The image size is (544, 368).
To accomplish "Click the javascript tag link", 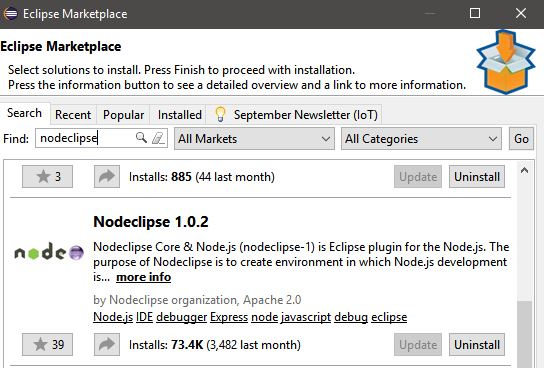I will click(306, 317).
